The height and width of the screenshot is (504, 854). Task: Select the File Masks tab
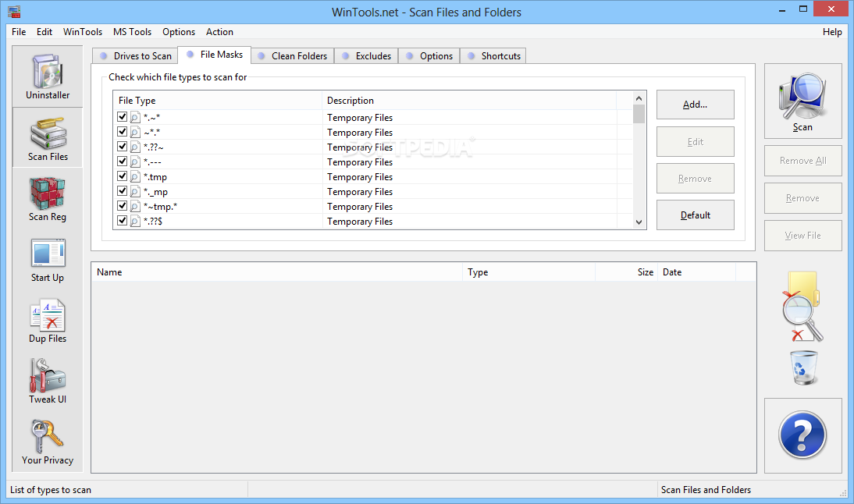pyautogui.click(x=215, y=55)
